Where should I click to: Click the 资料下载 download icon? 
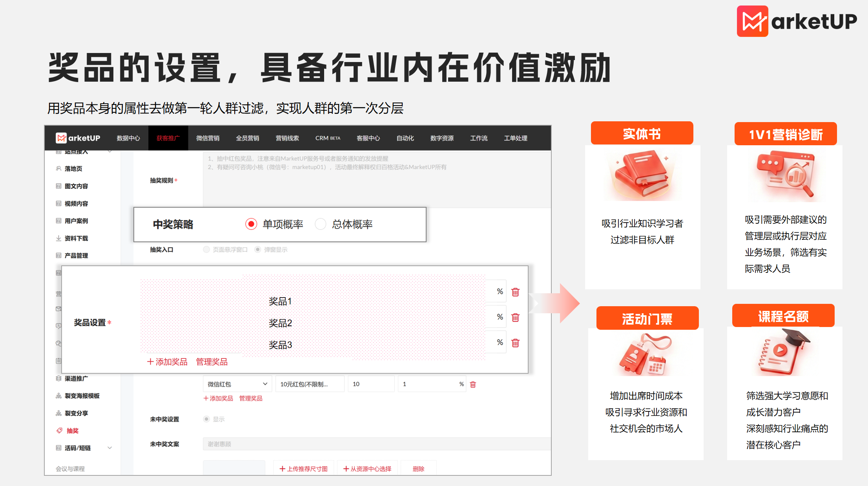tap(58, 238)
